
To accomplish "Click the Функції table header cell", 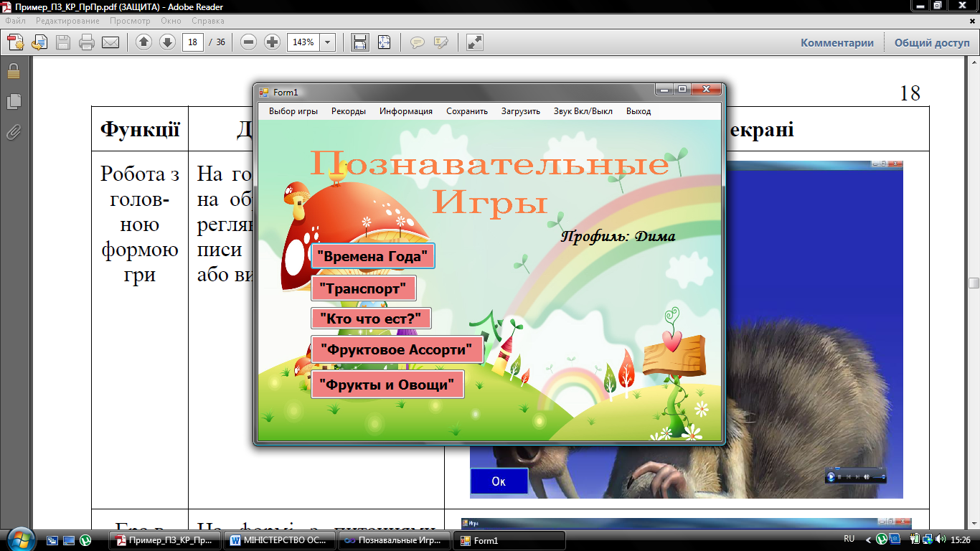I will click(140, 129).
